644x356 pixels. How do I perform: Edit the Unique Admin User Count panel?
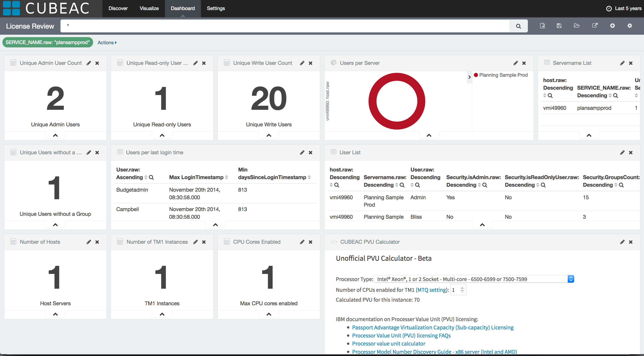pos(89,63)
